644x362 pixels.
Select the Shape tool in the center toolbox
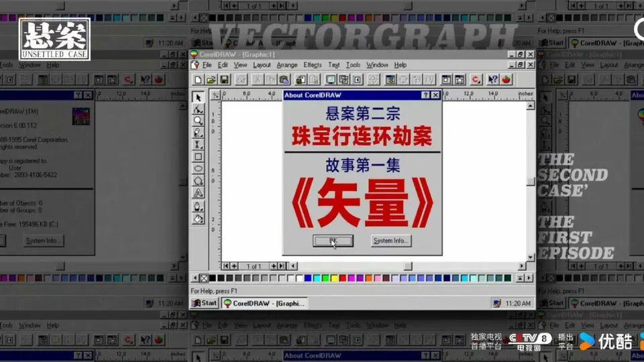tap(198, 109)
